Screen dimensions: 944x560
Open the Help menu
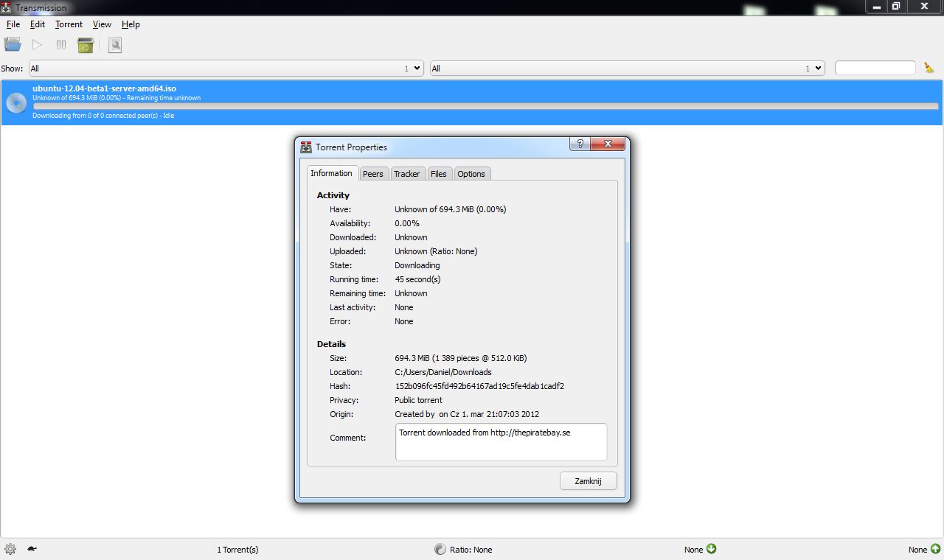click(131, 24)
